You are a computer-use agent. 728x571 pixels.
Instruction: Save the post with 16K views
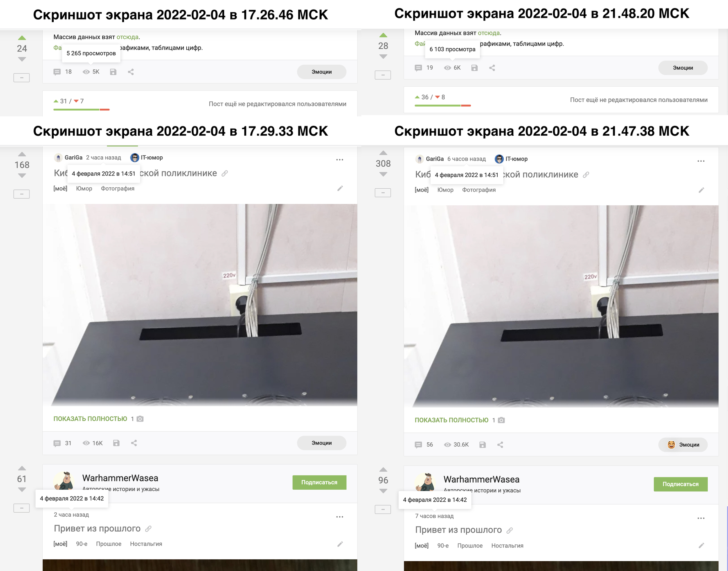point(116,443)
